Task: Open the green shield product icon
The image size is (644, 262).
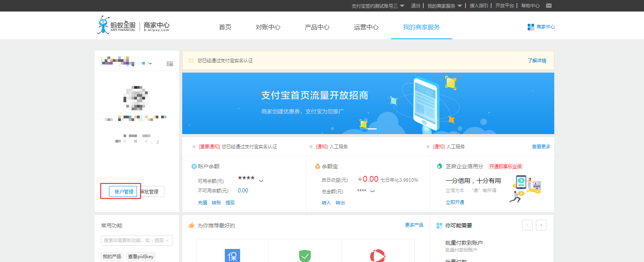Action: point(305,255)
